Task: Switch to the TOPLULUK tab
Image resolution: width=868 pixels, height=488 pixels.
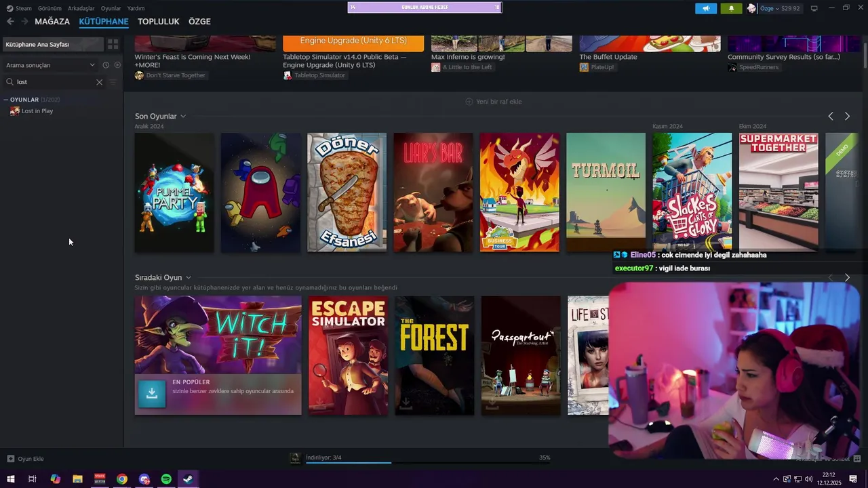Action: 159,22
